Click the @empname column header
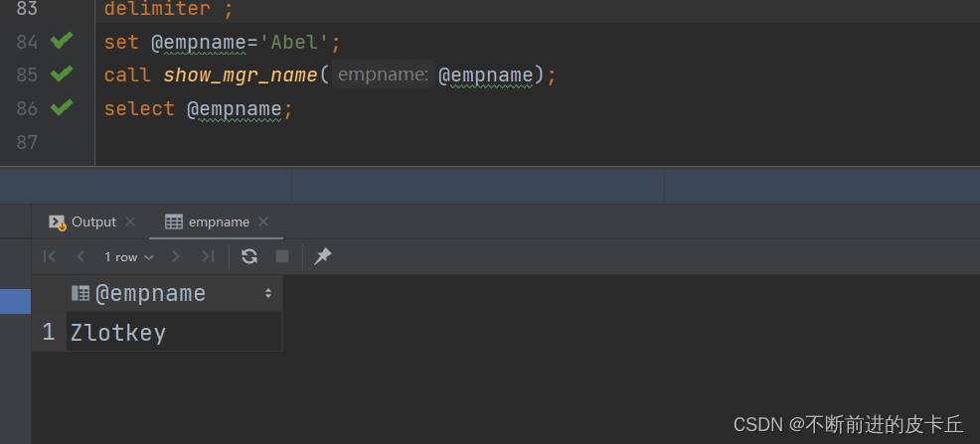980x444 pixels. click(x=149, y=294)
